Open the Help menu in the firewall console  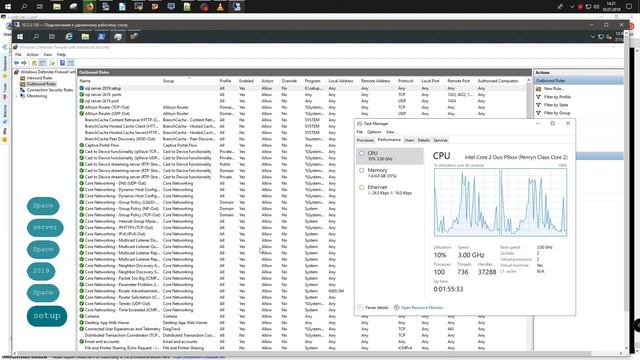point(61,55)
